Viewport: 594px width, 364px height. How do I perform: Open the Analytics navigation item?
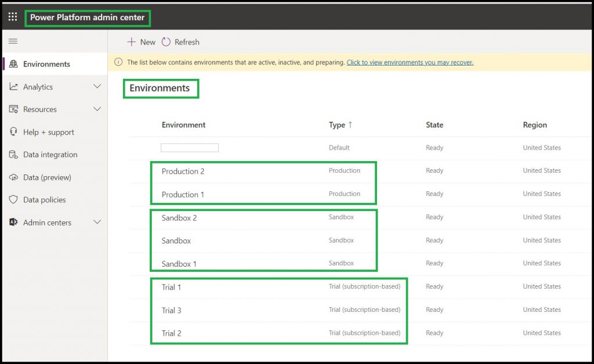(55, 86)
